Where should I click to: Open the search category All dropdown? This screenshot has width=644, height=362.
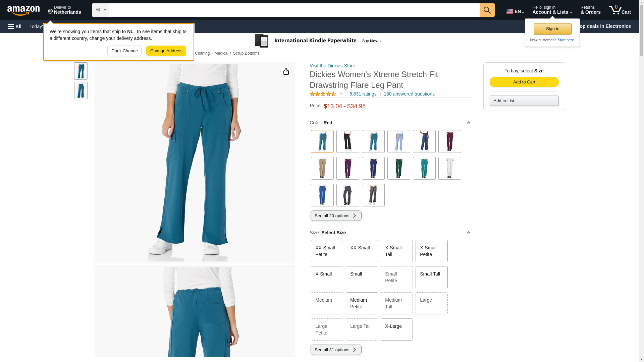[101, 10]
